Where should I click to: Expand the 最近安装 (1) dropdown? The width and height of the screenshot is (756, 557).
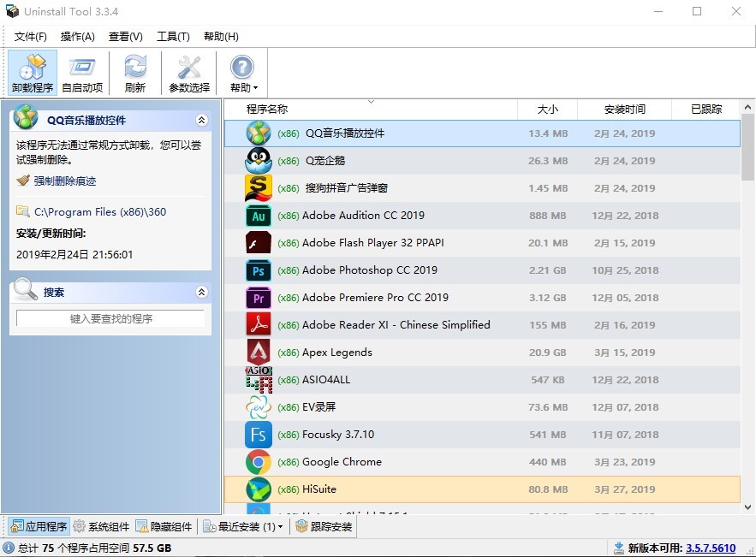[281, 527]
